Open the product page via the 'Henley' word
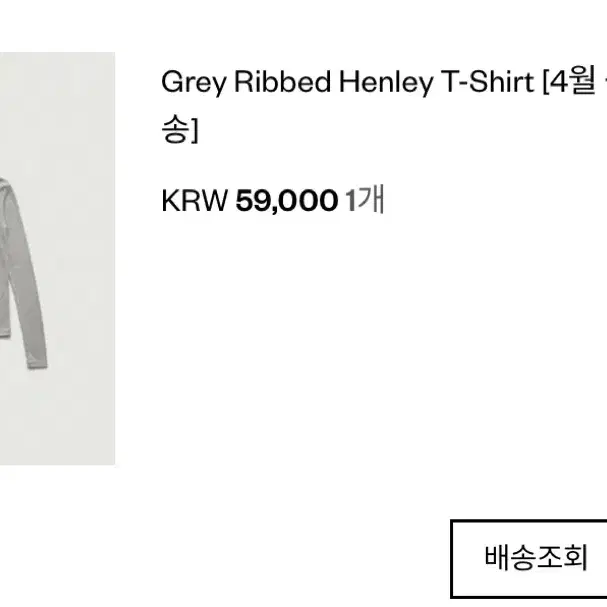Screen dimensions: 607x607 386,83
